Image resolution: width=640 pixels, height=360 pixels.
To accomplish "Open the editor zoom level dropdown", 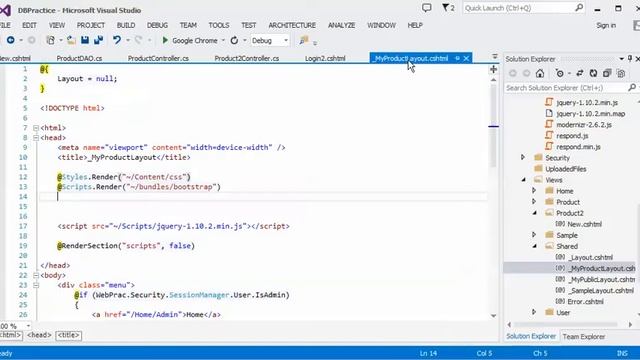I will (x=28, y=326).
